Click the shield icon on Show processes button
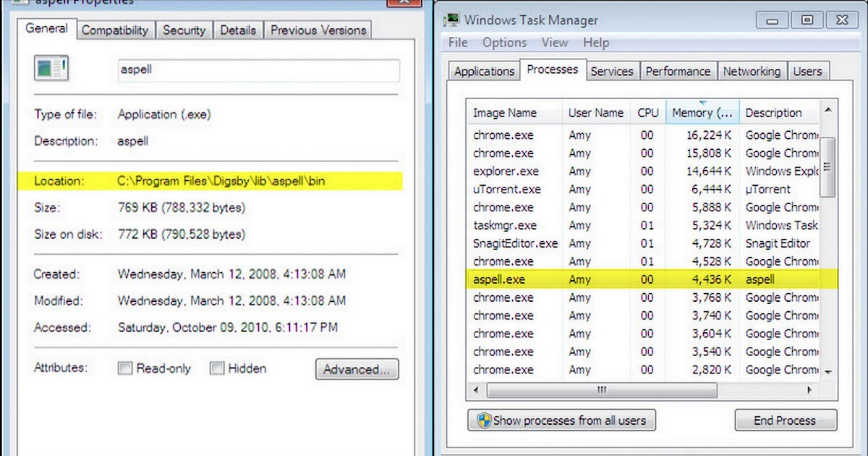Screen dimensions: 868x456 [x=485, y=421]
